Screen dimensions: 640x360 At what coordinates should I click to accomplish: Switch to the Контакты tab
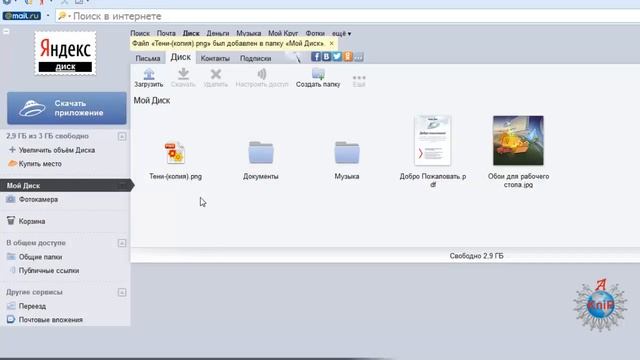(215, 58)
